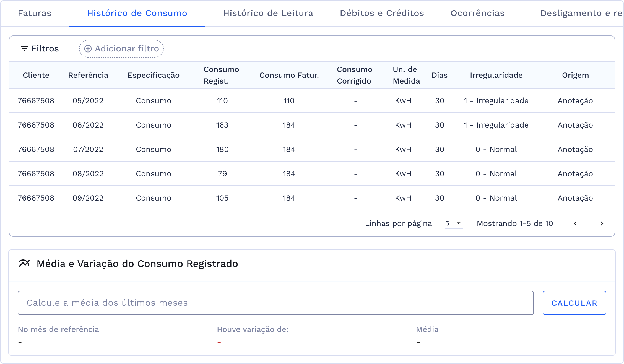Viewport: 624px width, 364px height.
Task: Click the trend chart icon beside Média
Action: [x=24, y=263]
